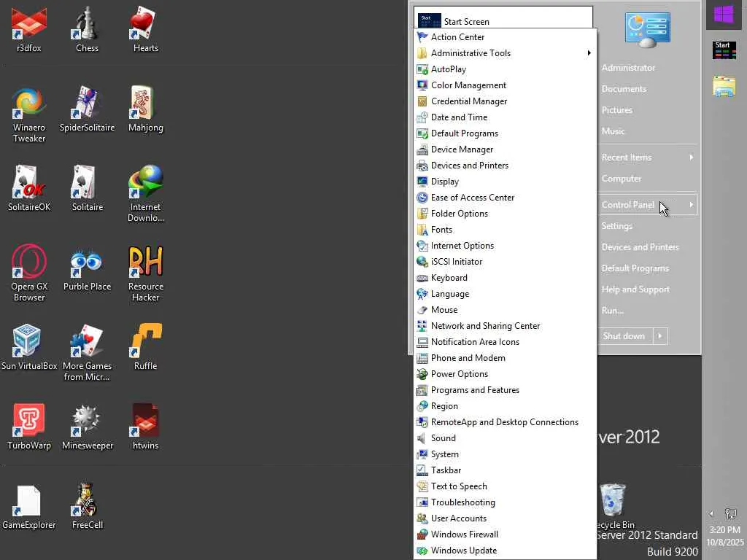Show hidden tray icons arrow

tap(711, 513)
